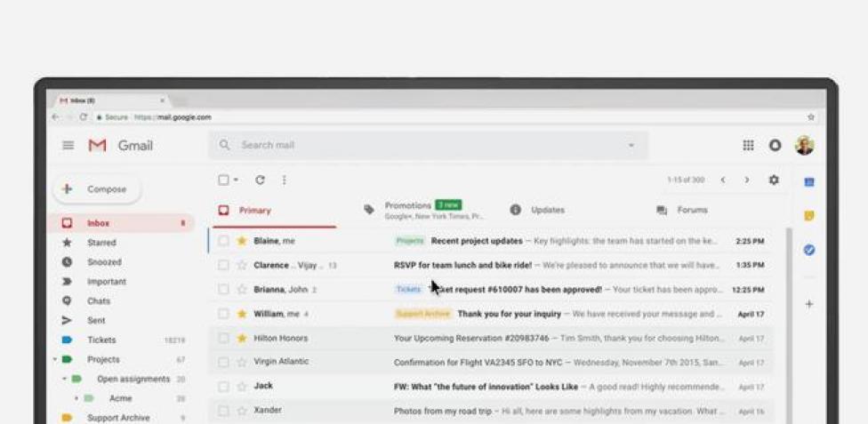The image size is (868, 424).
Task: Toggle the select-all checkbox
Action: click(x=223, y=180)
